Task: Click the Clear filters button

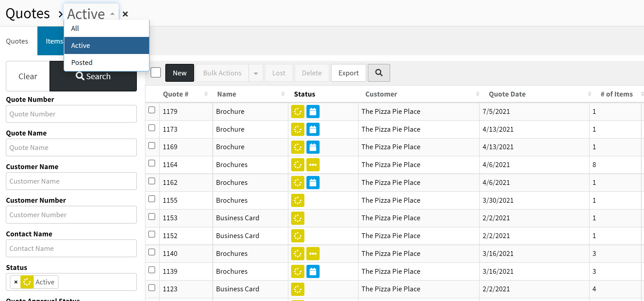Action: (x=28, y=76)
